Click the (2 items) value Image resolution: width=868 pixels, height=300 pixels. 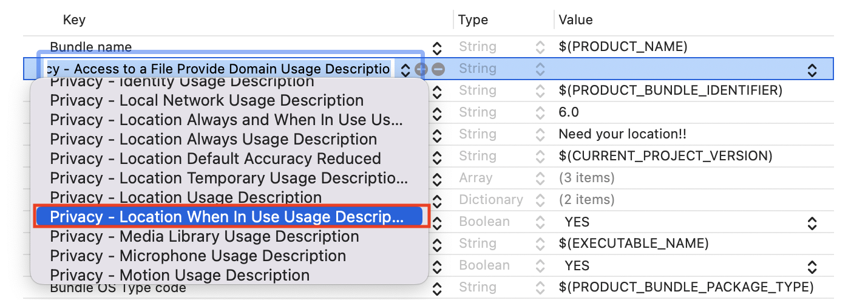pyautogui.click(x=586, y=200)
